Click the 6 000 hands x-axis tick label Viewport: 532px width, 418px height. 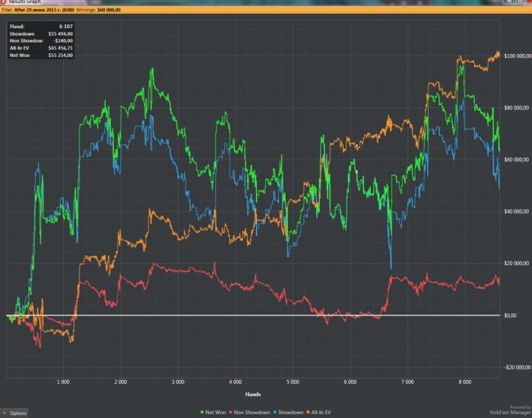pyautogui.click(x=350, y=382)
